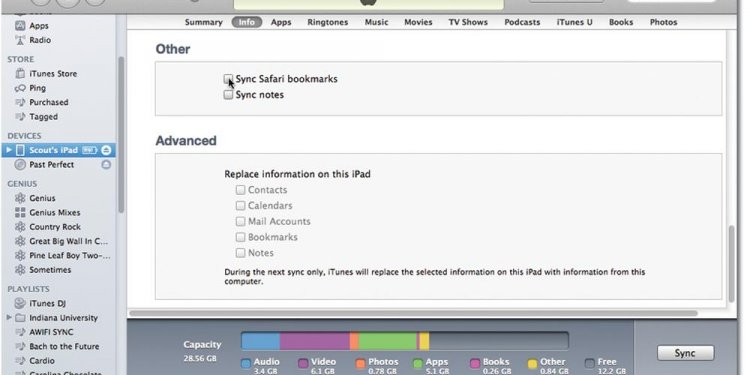Image resolution: width=750 pixels, height=375 pixels.
Task: Check Replace Contacts on this iPad
Action: [241, 190]
